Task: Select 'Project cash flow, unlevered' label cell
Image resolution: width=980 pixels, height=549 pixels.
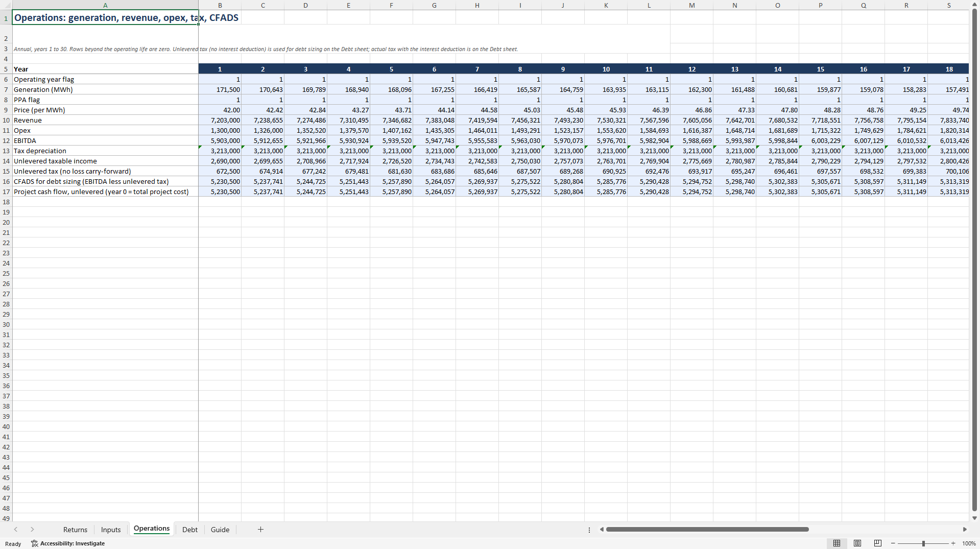Action: [105, 192]
